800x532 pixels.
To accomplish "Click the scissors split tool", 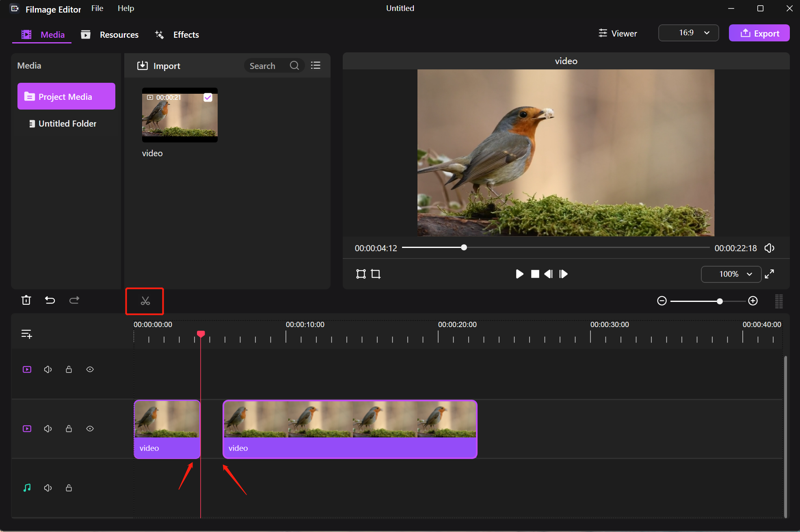I will tap(145, 301).
